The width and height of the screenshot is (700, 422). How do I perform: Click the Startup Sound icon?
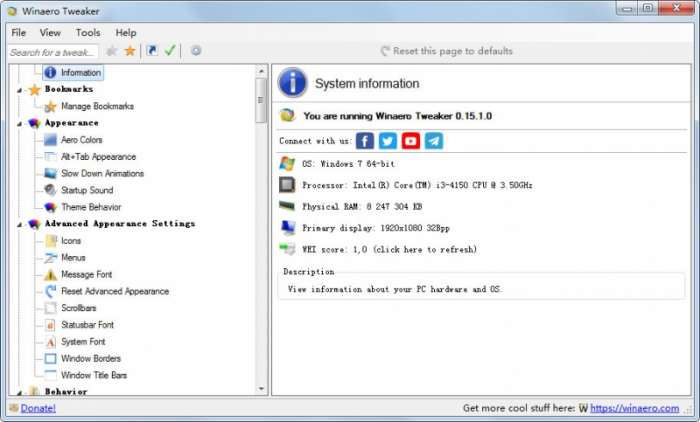[50, 190]
